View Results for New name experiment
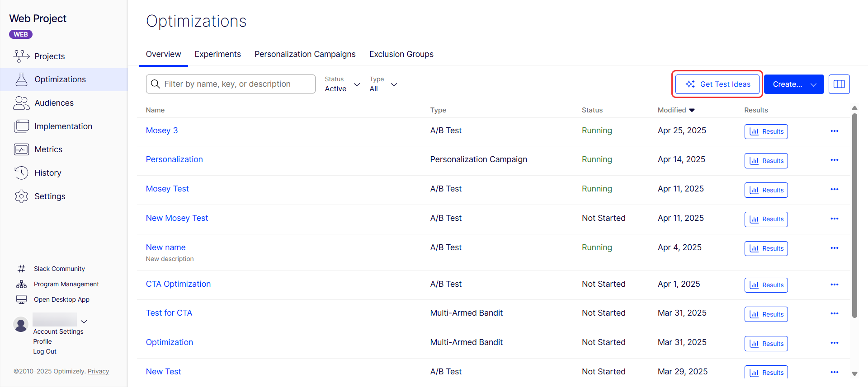The height and width of the screenshot is (387, 868). coord(766,248)
